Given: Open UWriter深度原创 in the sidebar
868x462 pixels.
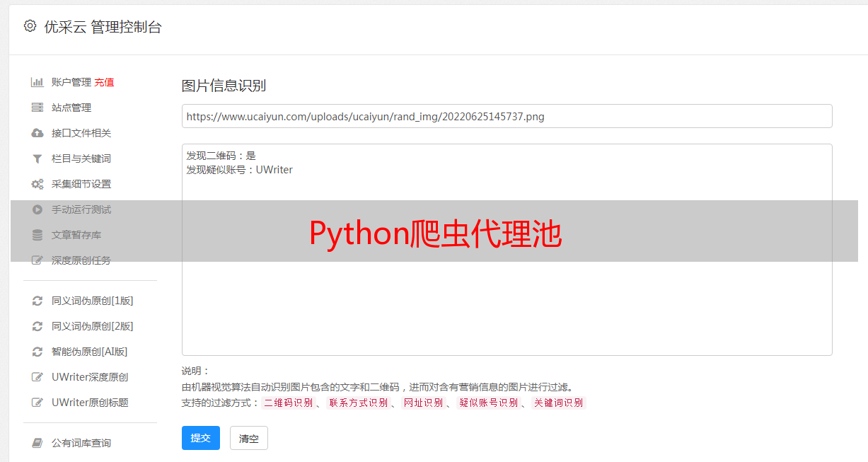Looking at the screenshot, I should click(x=90, y=377).
